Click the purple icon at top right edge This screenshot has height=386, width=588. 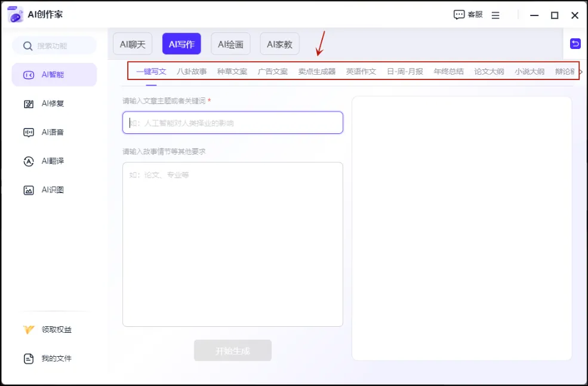[x=574, y=44]
